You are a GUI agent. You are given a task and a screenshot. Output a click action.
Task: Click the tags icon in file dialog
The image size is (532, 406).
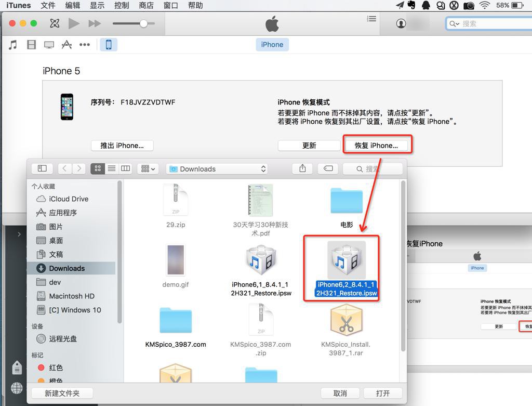pos(328,168)
